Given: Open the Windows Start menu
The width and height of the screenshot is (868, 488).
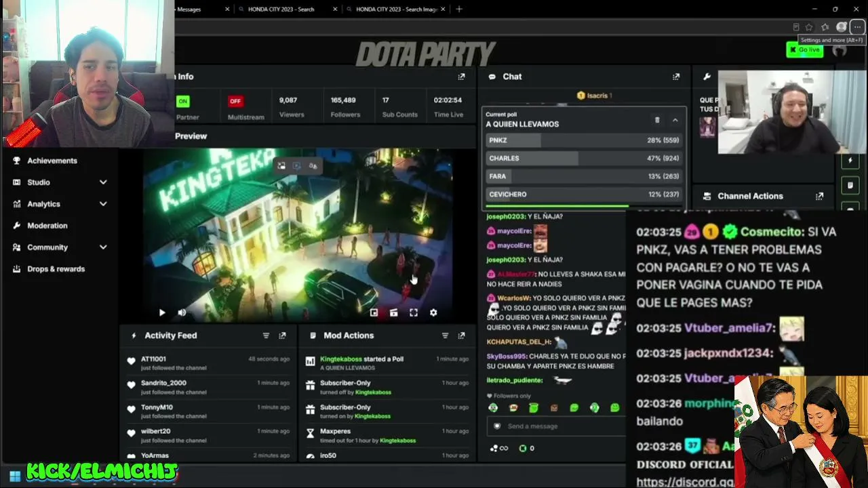Looking at the screenshot, I should tap(15, 476).
